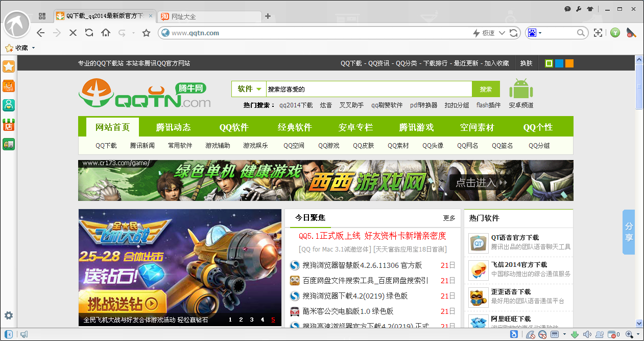Image resolution: width=644 pixels, height=341 pixels.
Task: Toggle ad filter icon in status bar
Action: (530, 334)
